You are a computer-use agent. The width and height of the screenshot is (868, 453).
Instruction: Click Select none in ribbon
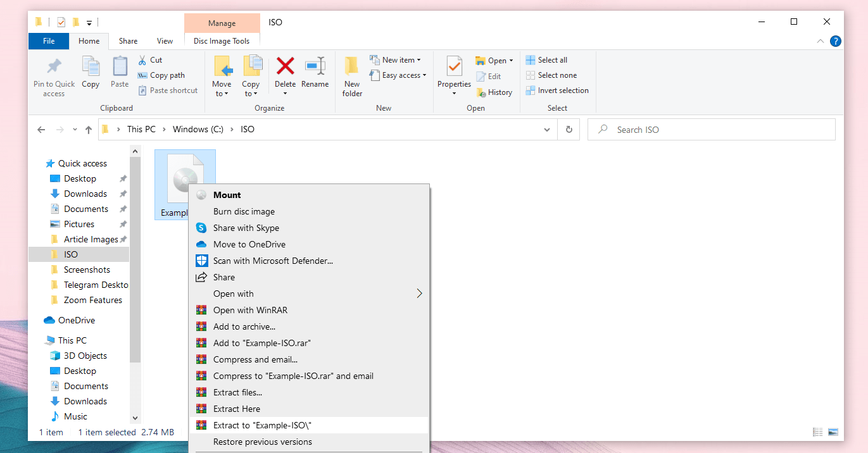point(551,75)
